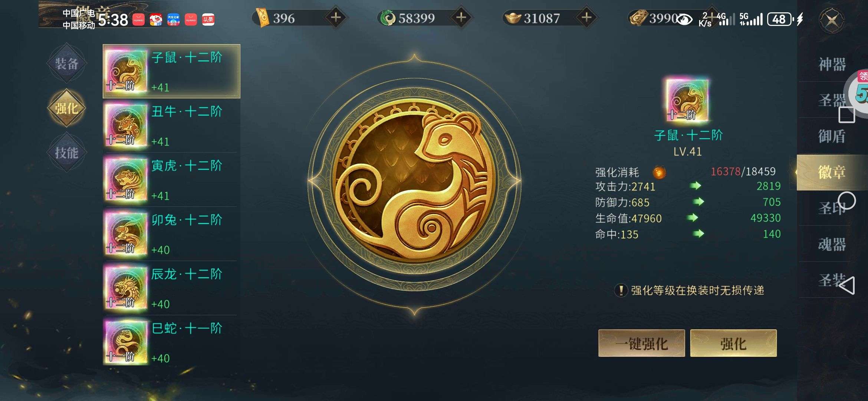Viewport: 868px width, 401px height.
Task: Tap the exclamation info icon beside 强化等级
Action: point(621,290)
